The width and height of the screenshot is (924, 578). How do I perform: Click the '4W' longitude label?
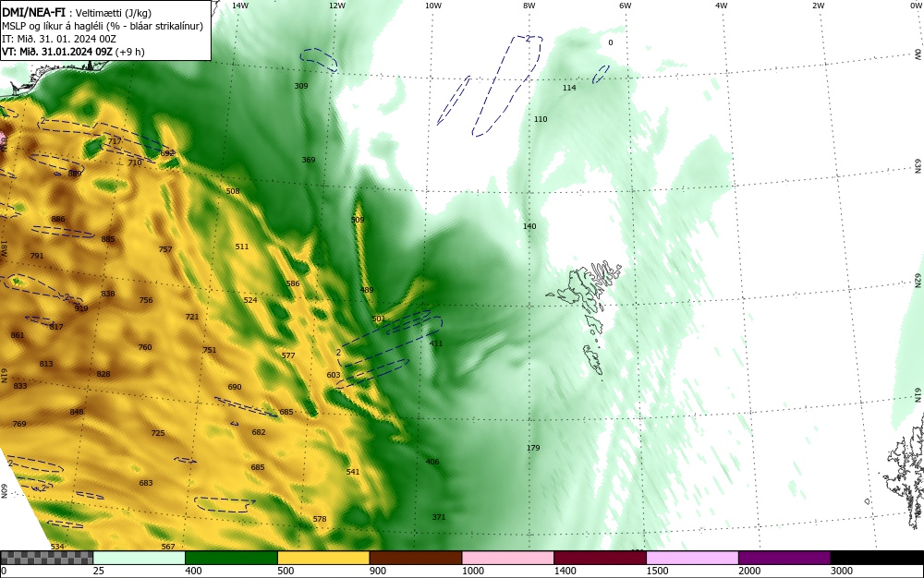point(722,6)
